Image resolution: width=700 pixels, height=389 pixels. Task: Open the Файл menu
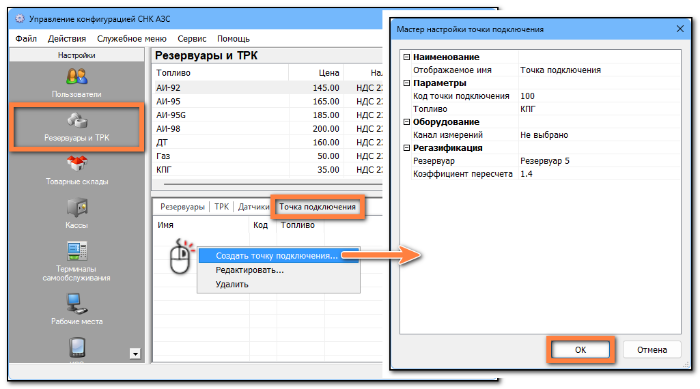tap(26, 39)
